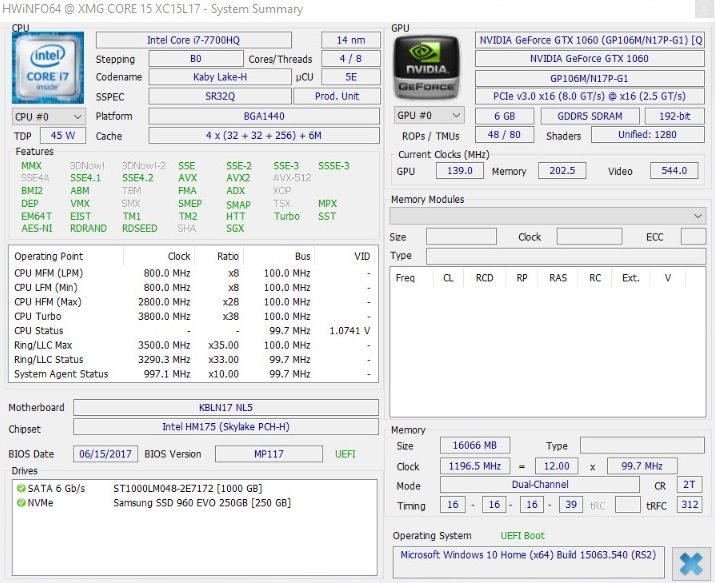
Task: Click the TDP value 45 W
Action: point(63,135)
